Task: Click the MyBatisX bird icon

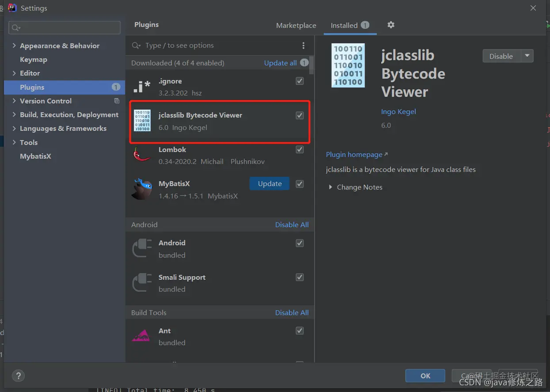Action: click(142, 189)
